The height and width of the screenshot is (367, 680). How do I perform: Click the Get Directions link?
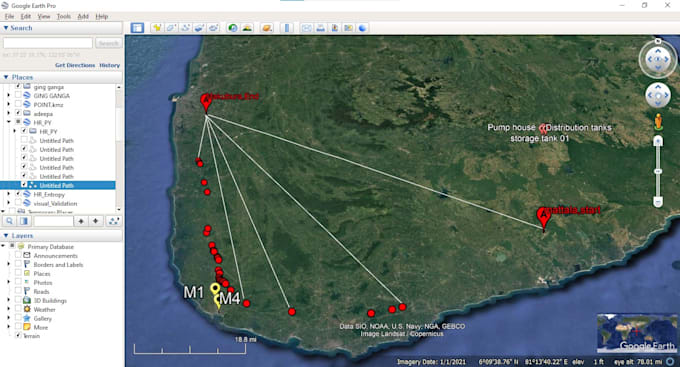(x=75, y=65)
